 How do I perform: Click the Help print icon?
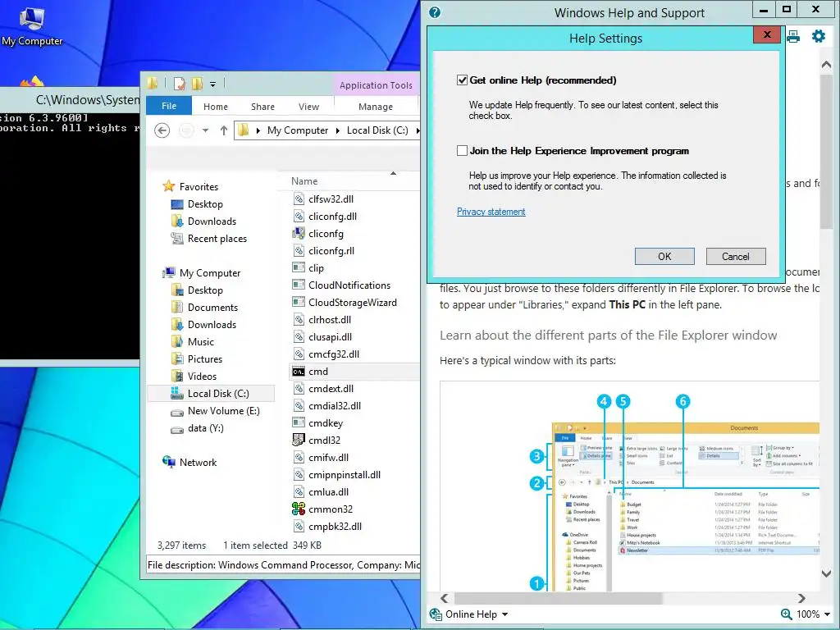tap(793, 36)
